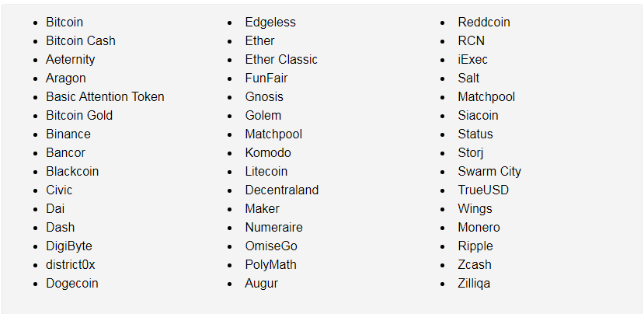The width and height of the screenshot is (644, 314).
Task: Select Basic Attention Token entry
Action: pyautogui.click(x=105, y=96)
